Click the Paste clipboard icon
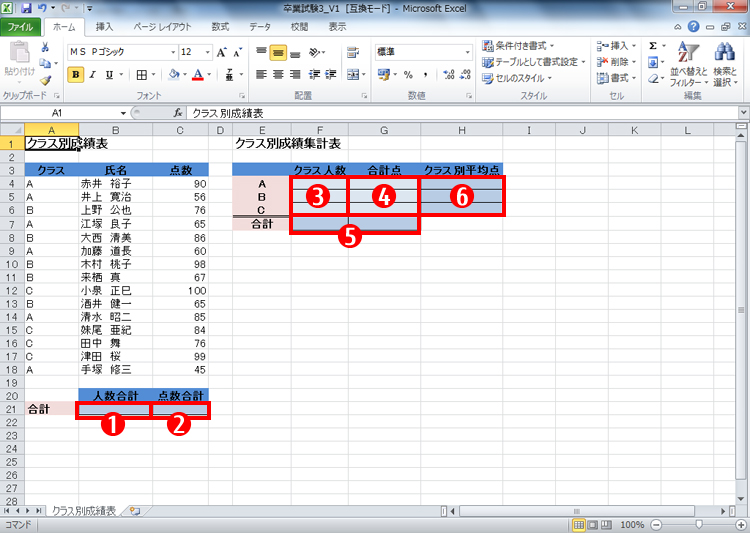This screenshot has width=750, height=533. tap(19, 52)
